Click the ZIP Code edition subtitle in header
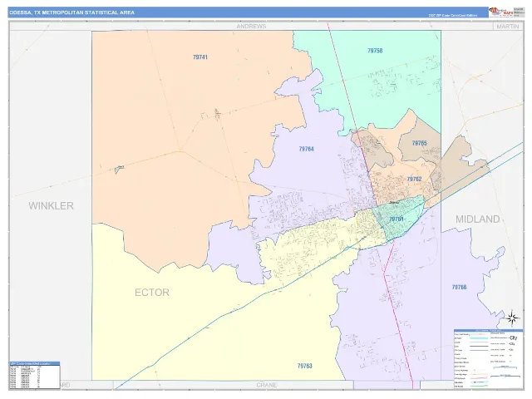This screenshot has height=399, width=532. click(452, 15)
